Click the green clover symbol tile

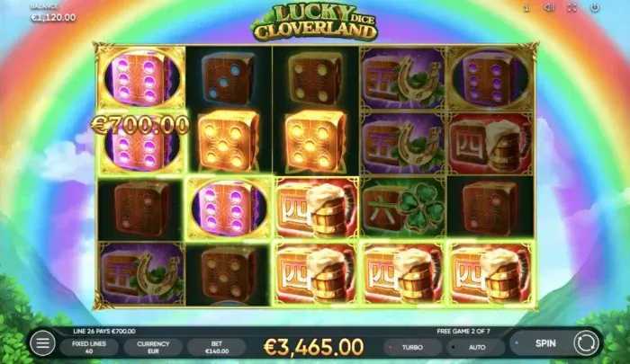pyautogui.click(x=403, y=209)
